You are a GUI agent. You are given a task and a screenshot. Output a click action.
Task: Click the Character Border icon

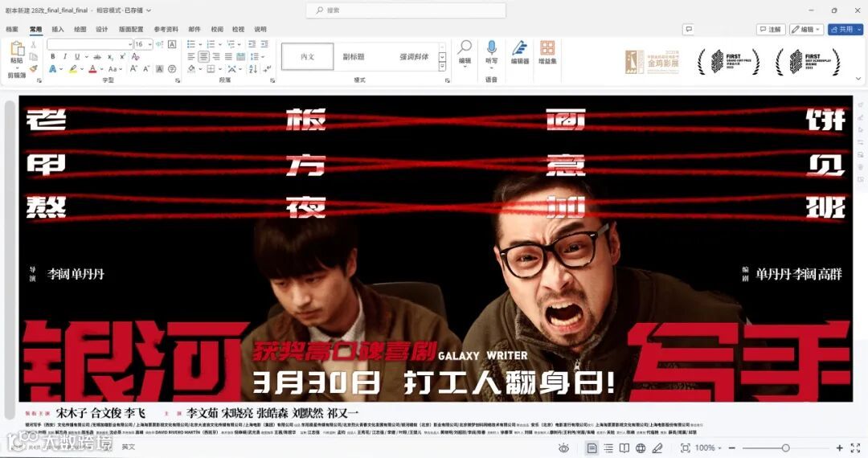click(x=172, y=44)
